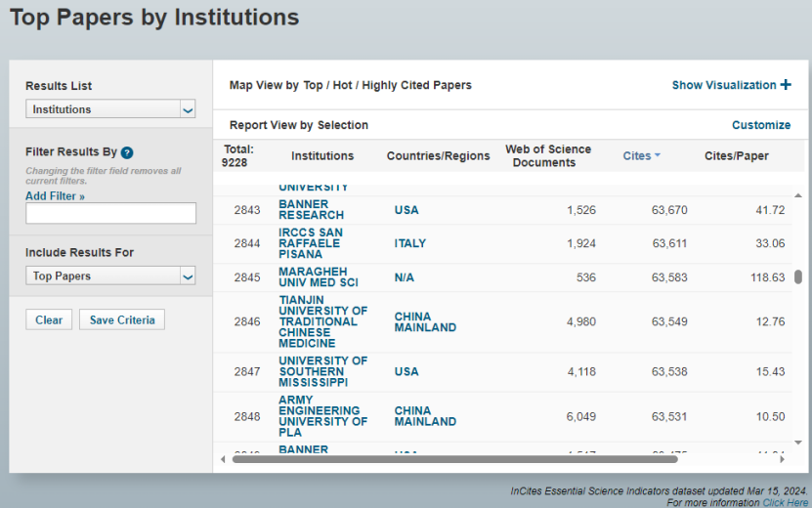
Task: Click the cites value 63,583
Action: 669,277
